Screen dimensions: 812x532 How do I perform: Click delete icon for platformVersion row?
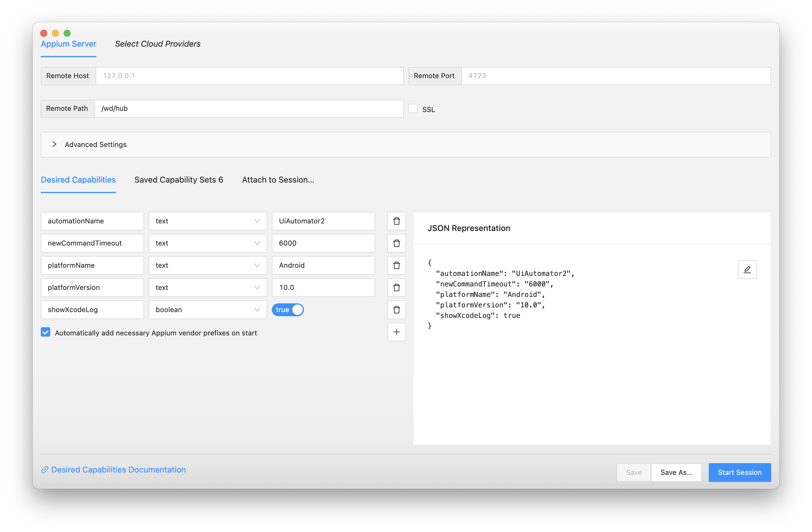[x=396, y=287]
